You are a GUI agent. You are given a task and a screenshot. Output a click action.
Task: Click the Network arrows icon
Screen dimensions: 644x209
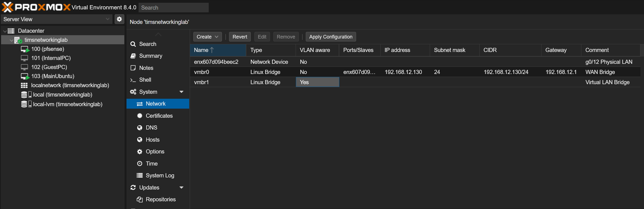pos(140,104)
